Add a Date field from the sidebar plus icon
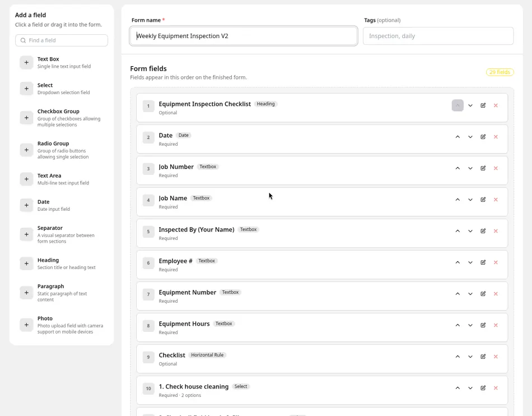The height and width of the screenshot is (416, 532). click(26, 205)
